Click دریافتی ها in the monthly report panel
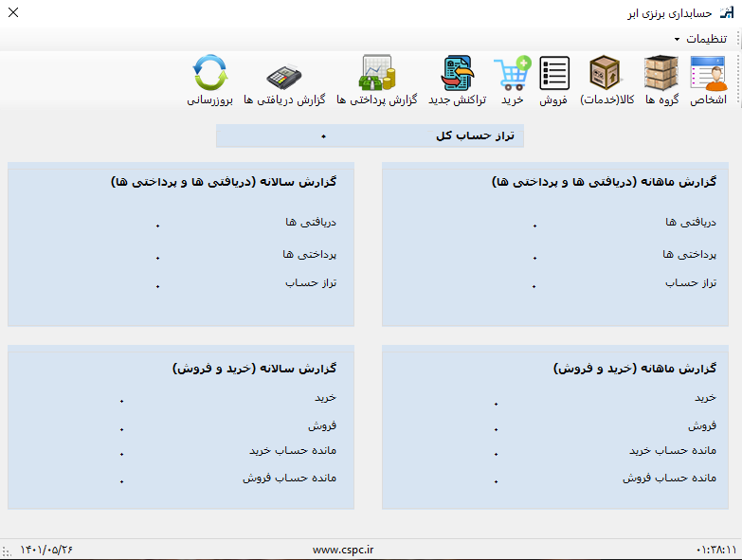The width and height of the screenshot is (742, 560). point(690,222)
